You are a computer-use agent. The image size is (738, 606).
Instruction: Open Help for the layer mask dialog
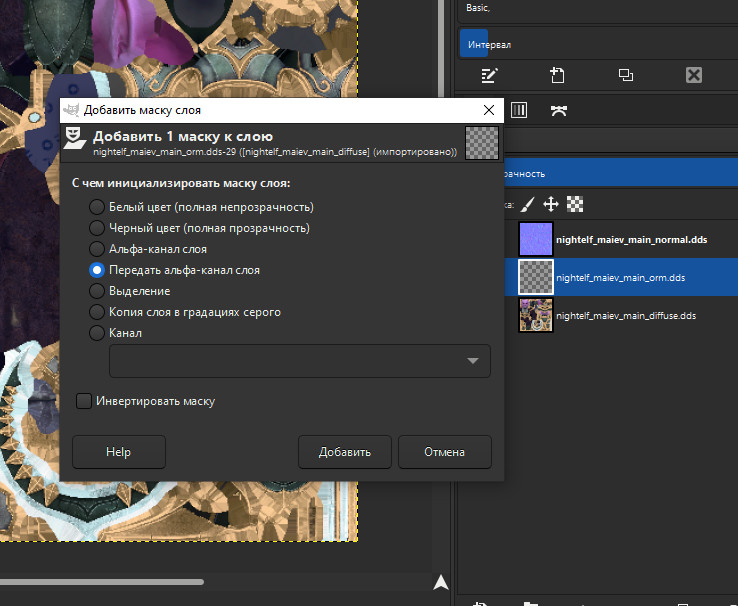119,452
